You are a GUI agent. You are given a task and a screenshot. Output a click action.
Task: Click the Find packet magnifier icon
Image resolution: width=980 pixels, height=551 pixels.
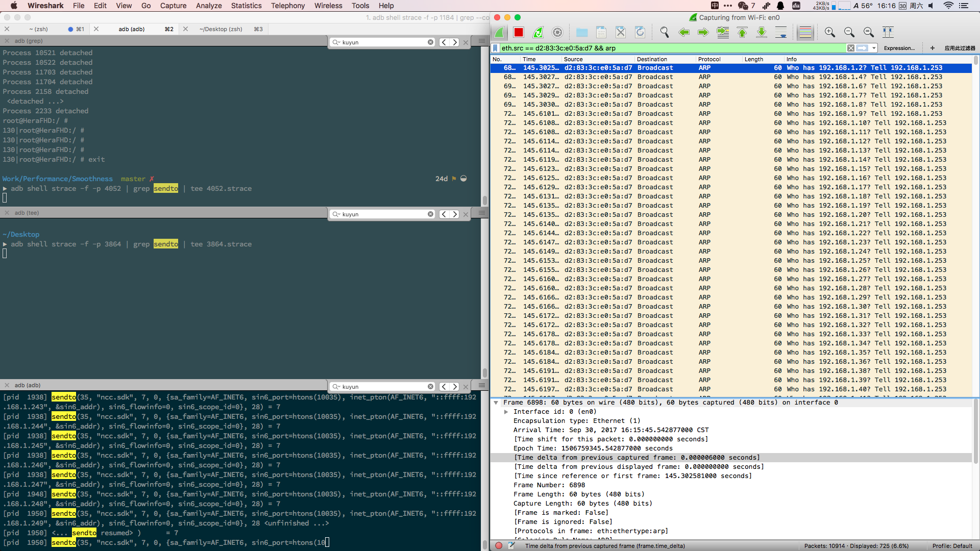(664, 33)
